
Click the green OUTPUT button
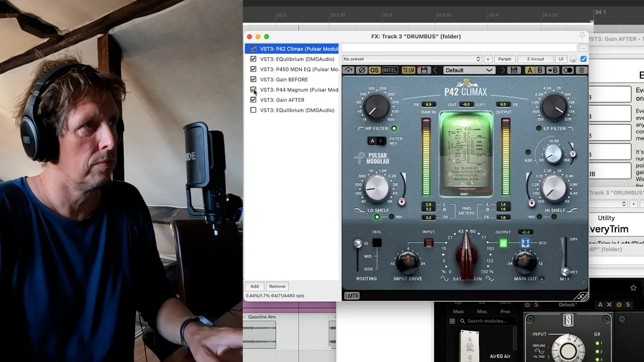point(503,243)
